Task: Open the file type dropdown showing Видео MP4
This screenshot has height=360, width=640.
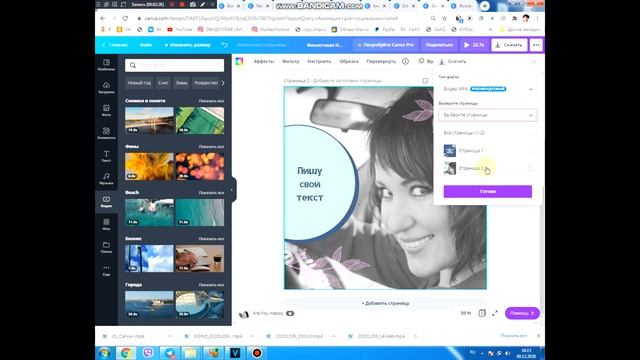Action: [488, 89]
